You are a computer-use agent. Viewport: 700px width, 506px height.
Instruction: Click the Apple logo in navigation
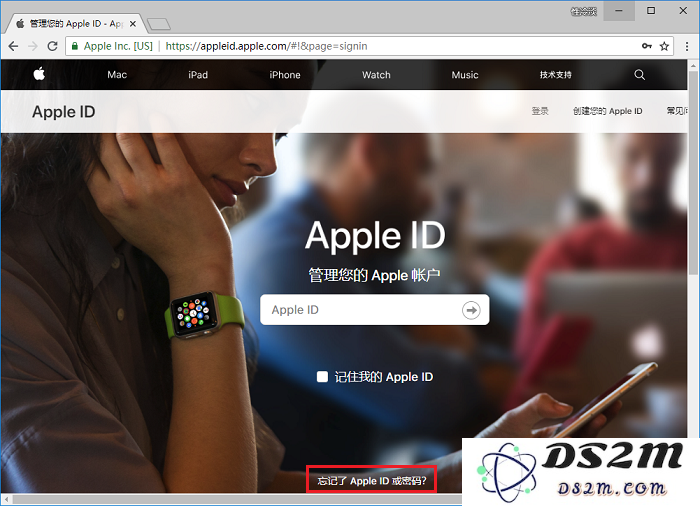[x=39, y=74]
